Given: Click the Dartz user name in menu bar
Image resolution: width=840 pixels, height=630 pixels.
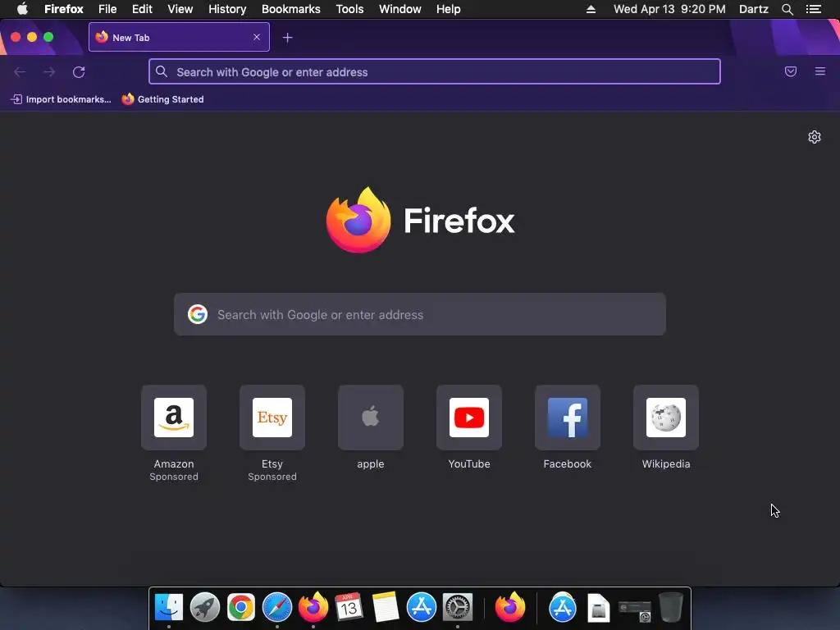Looking at the screenshot, I should [754, 9].
